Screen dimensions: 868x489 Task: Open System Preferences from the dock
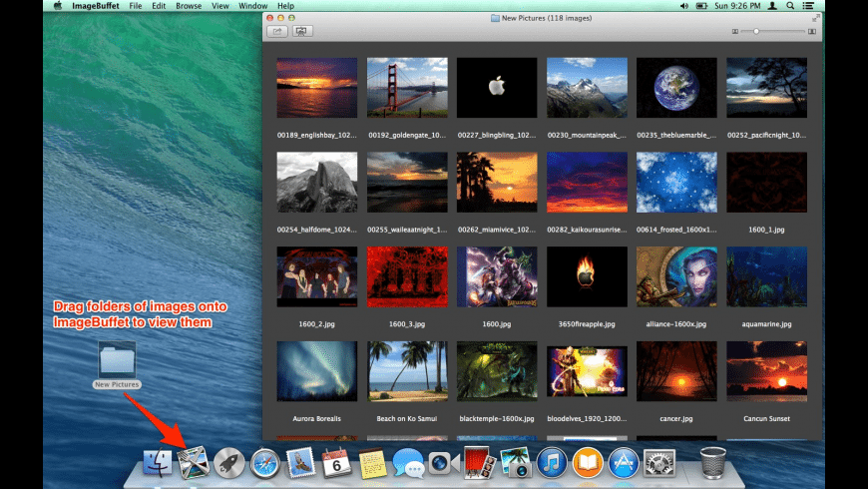[x=659, y=463]
